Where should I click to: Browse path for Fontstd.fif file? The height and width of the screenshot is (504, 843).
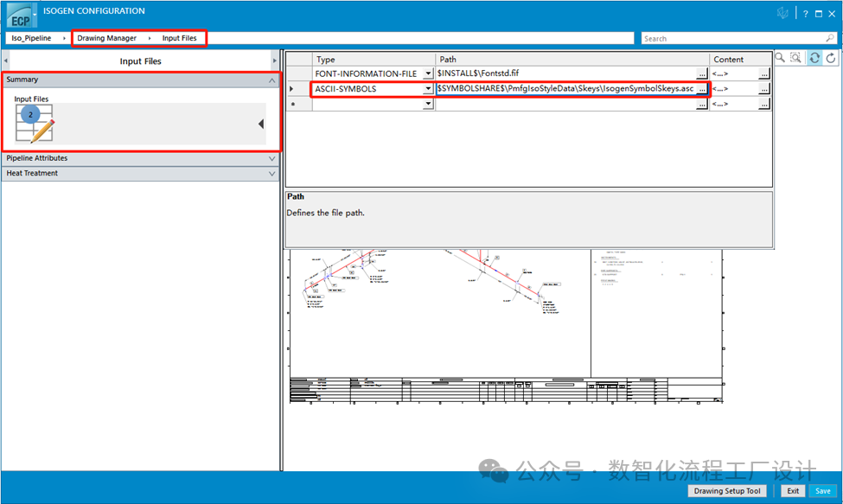pos(701,73)
